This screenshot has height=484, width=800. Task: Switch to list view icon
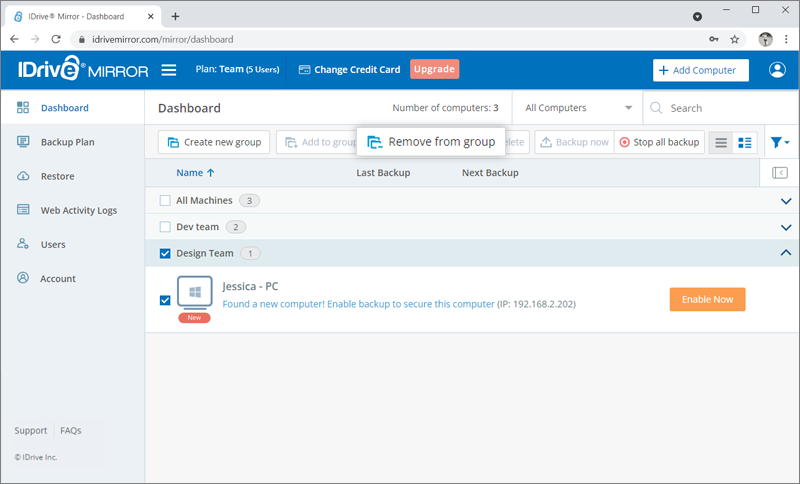pyautogui.click(x=721, y=143)
